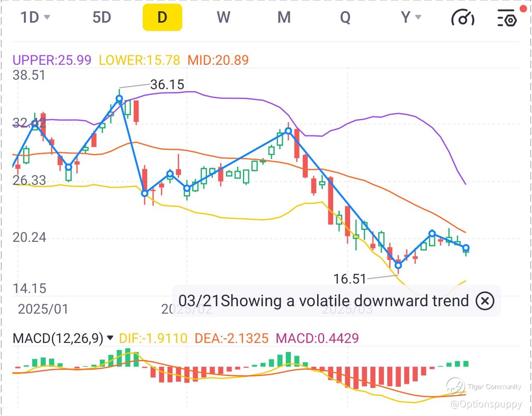Screen dimensions: 532x416
Task: Click the Tiger Community logo watermark
Action: click(455, 387)
